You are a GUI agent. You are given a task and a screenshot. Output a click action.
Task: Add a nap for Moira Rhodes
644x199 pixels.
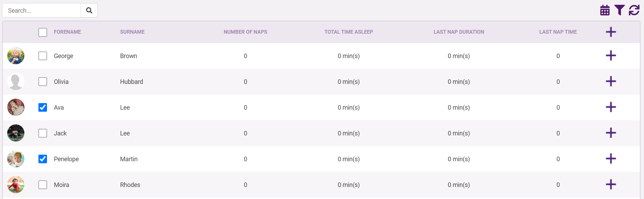point(611,185)
